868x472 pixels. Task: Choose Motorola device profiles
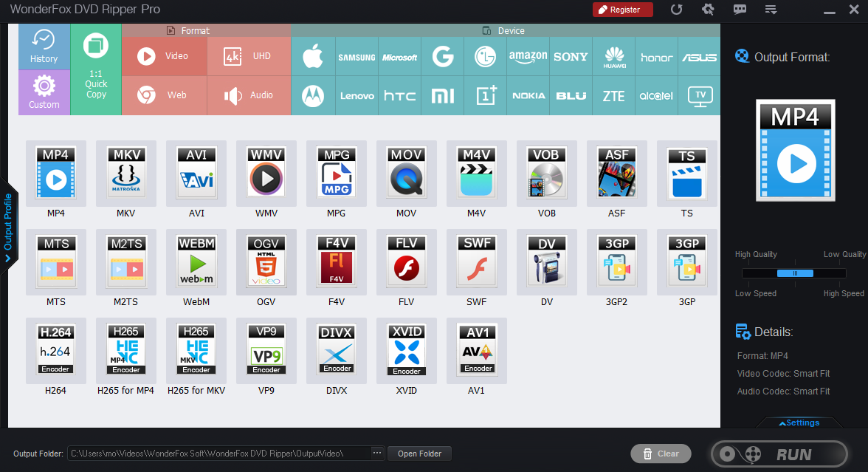tap(313, 96)
